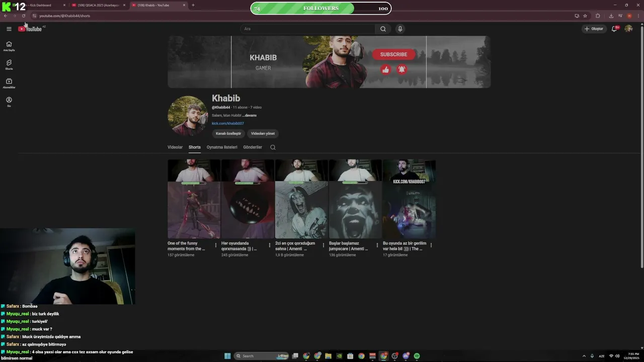The width and height of the screenshot is (644, 362).
Task: Open browser downloads icon
Action: click(611, 16)
